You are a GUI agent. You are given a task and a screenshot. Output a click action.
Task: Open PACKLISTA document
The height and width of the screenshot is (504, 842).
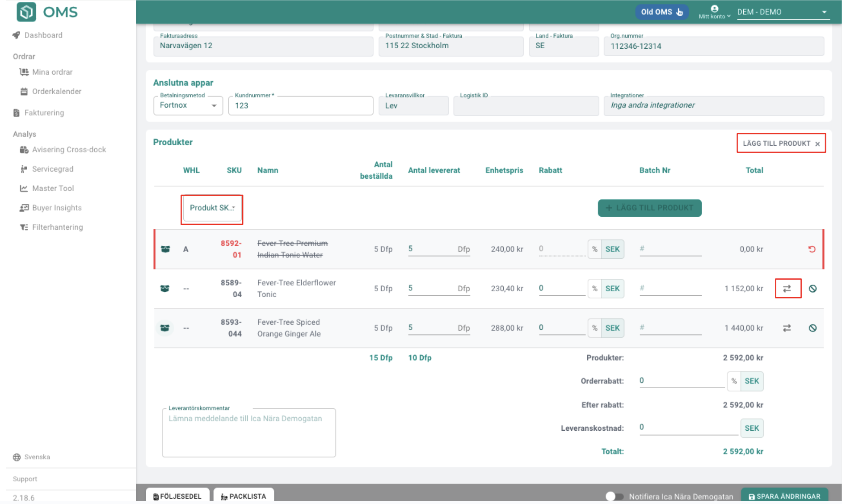(244, 495)
